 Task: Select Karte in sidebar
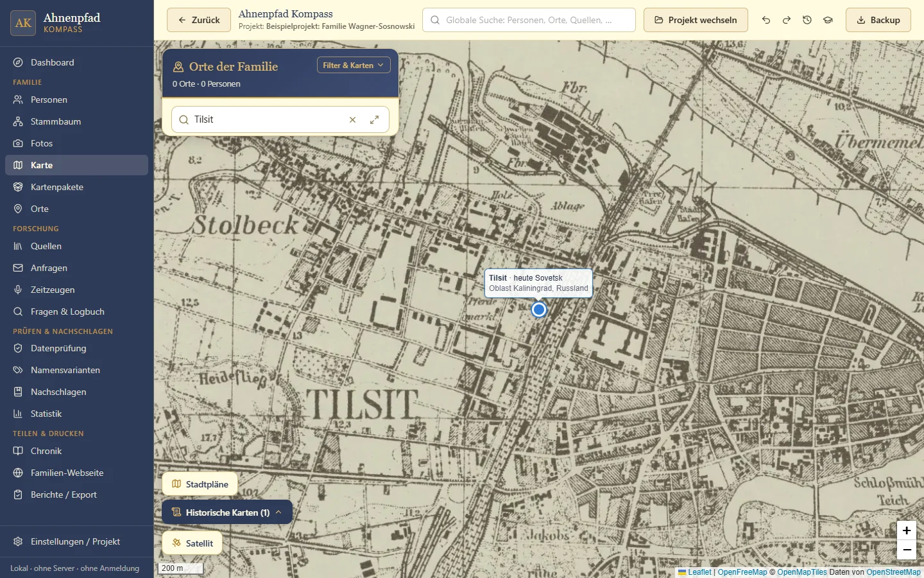76,165
